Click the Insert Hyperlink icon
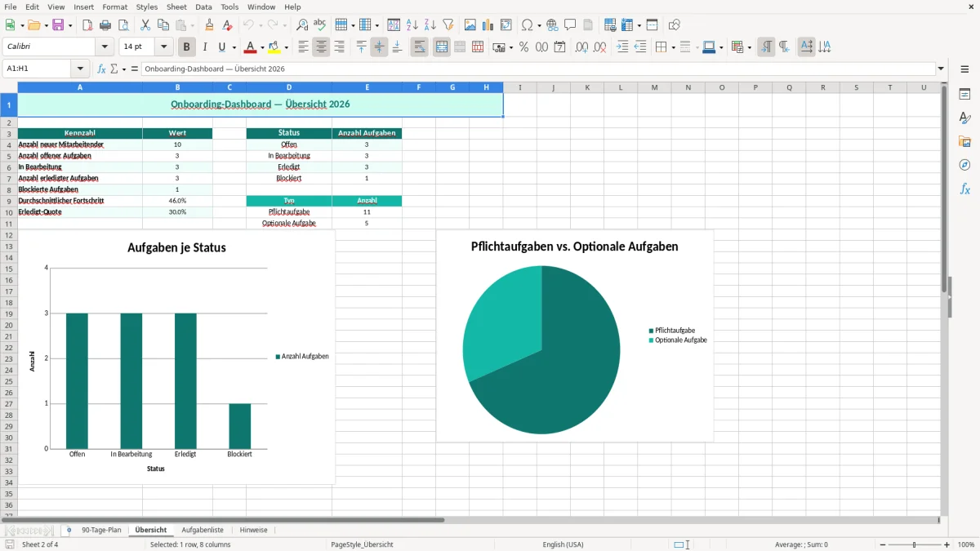The image size is (980, 551). [552, 25]
